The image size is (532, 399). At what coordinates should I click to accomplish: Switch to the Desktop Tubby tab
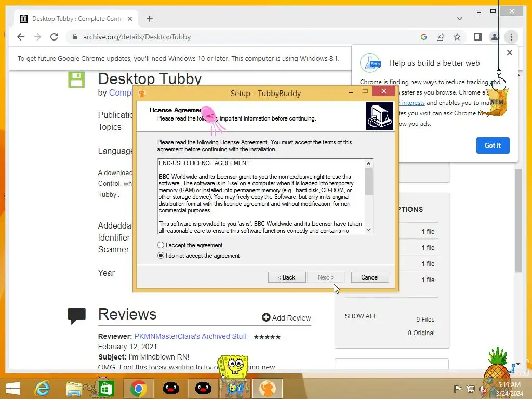(76, 19)
